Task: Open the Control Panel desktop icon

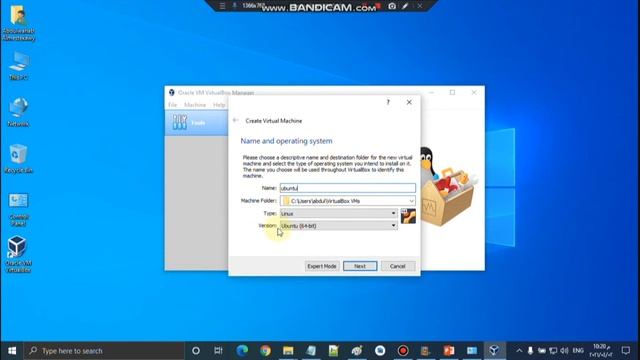Action: [x=18, y=209]
